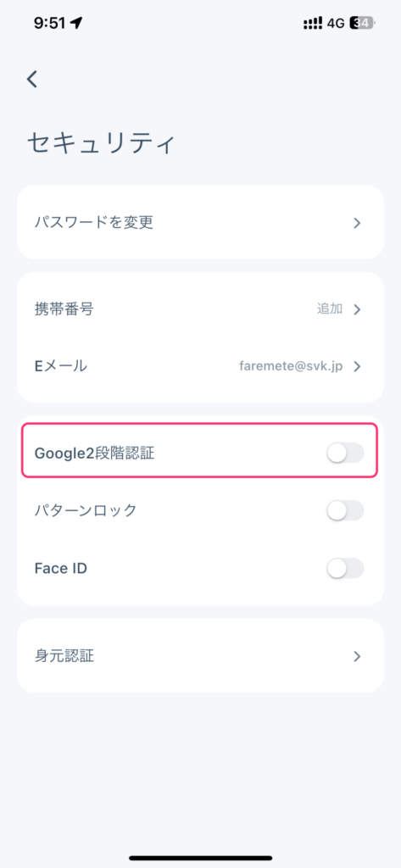Turn on the Face ID switch
The width and height of the screenshot is (401, 868).
(x=345, y=569)
